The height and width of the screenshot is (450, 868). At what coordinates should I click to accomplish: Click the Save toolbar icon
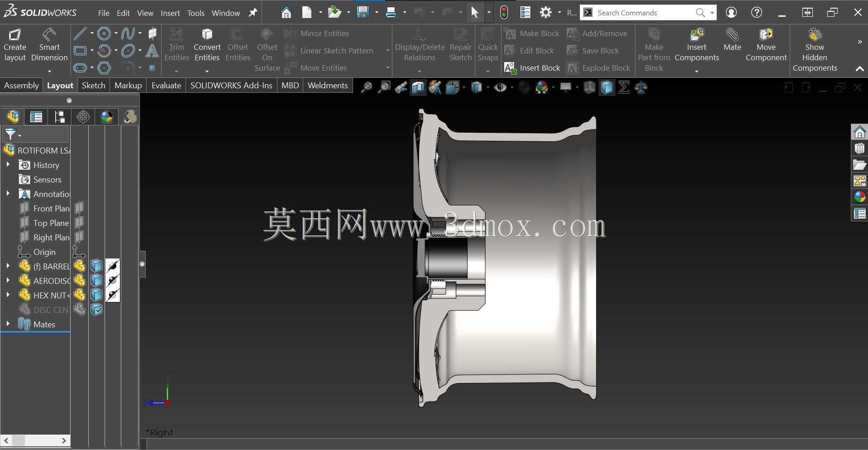(x=363, y=13)
